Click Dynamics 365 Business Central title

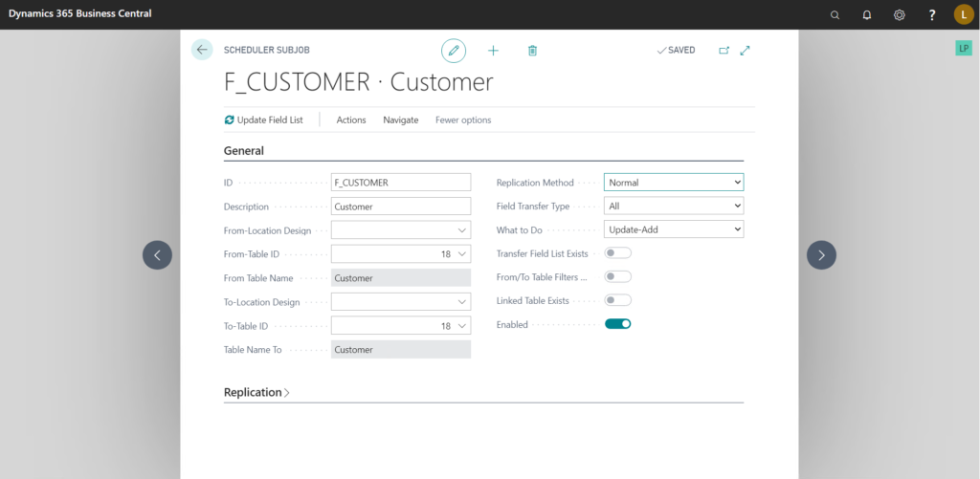(80, 13)
